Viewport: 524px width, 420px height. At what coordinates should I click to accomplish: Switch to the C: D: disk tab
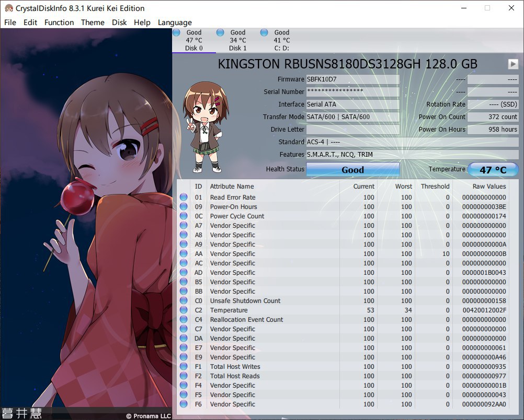click(x=282, y=40)
